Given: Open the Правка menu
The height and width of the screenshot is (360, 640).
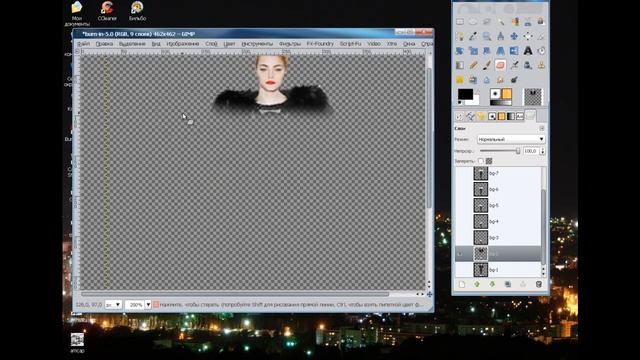Looking at the screenshot, I should [x=104, y=44].
